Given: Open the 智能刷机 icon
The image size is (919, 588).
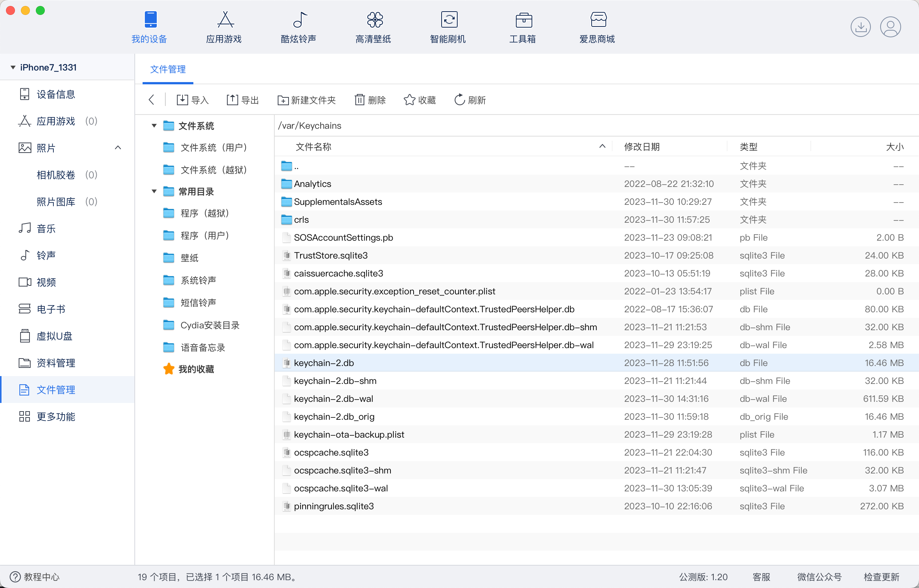Looking at the screenshot, I should click(x=448, y=27).
